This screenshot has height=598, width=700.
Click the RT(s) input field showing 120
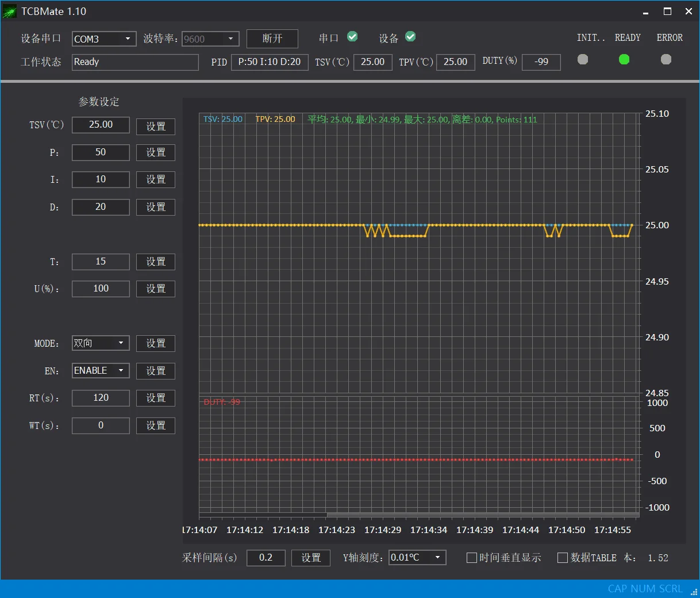(x=101, y=398)
